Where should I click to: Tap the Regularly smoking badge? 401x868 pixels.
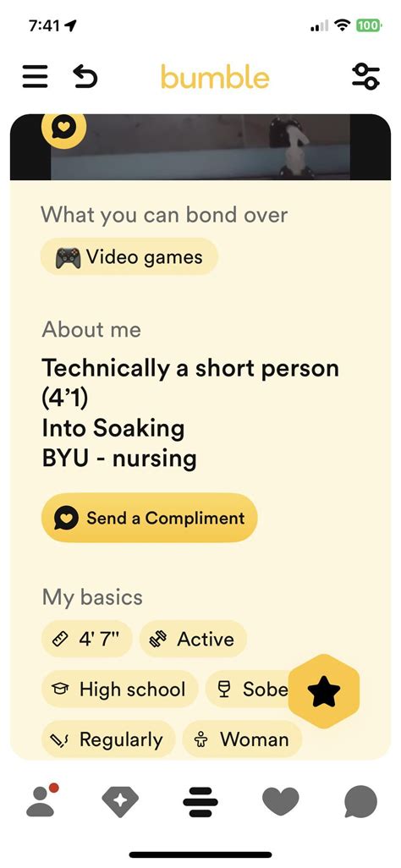point(108,739)
